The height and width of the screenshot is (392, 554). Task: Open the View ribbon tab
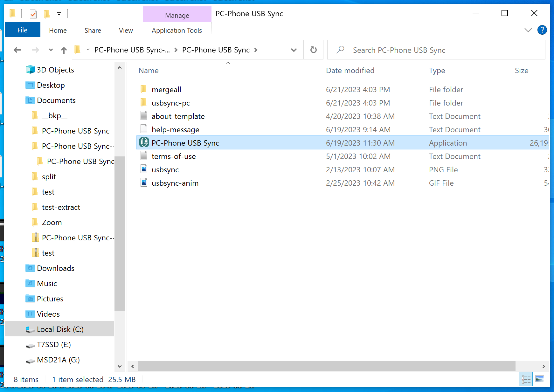pos(126,31)
